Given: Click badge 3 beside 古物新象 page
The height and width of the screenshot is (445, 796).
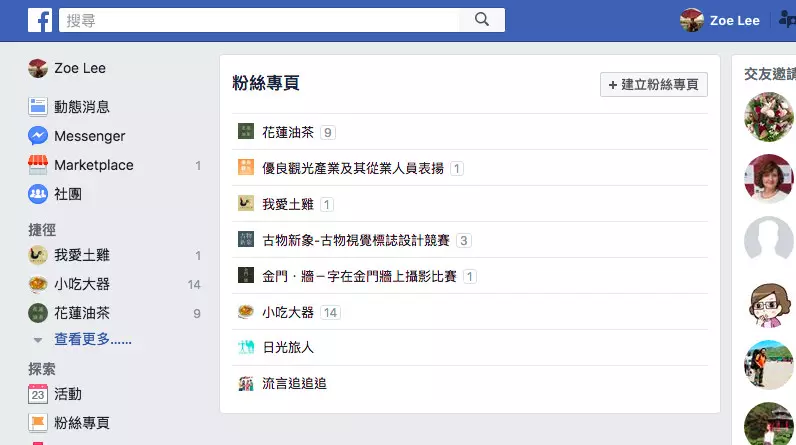Looking at the screenshot, I should [463, 241].
